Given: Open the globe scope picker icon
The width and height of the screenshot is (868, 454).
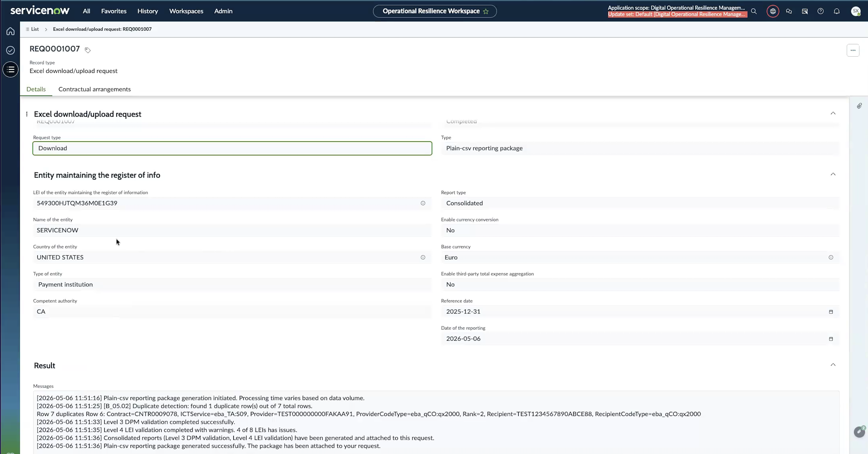Looking at the screenshot, I should (x=773, y=11).
